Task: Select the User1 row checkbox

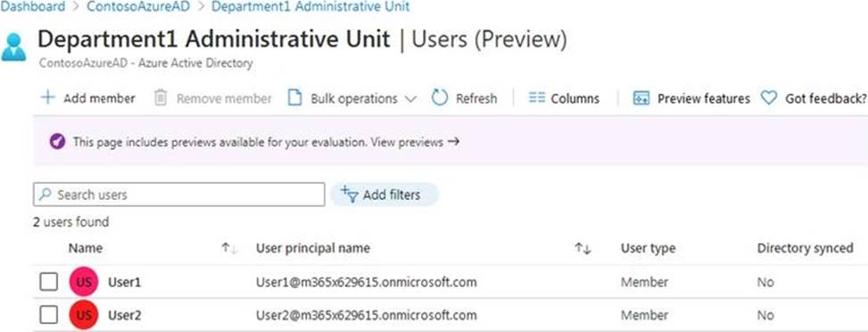Action: (x=49, y=282)
